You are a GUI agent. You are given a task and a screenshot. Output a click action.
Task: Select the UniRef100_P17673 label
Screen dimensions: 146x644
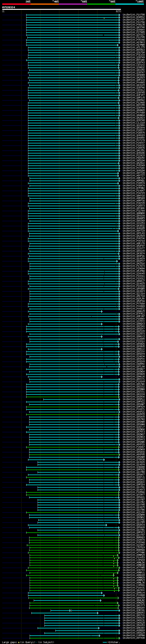(x=134, y=266)
